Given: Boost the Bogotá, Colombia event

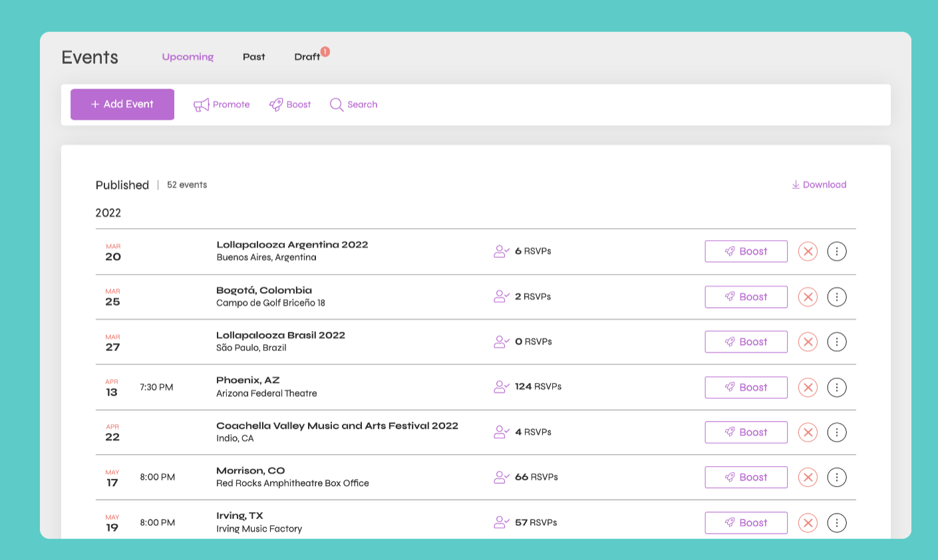Looking at the screenshot, I should coord(746,297).
